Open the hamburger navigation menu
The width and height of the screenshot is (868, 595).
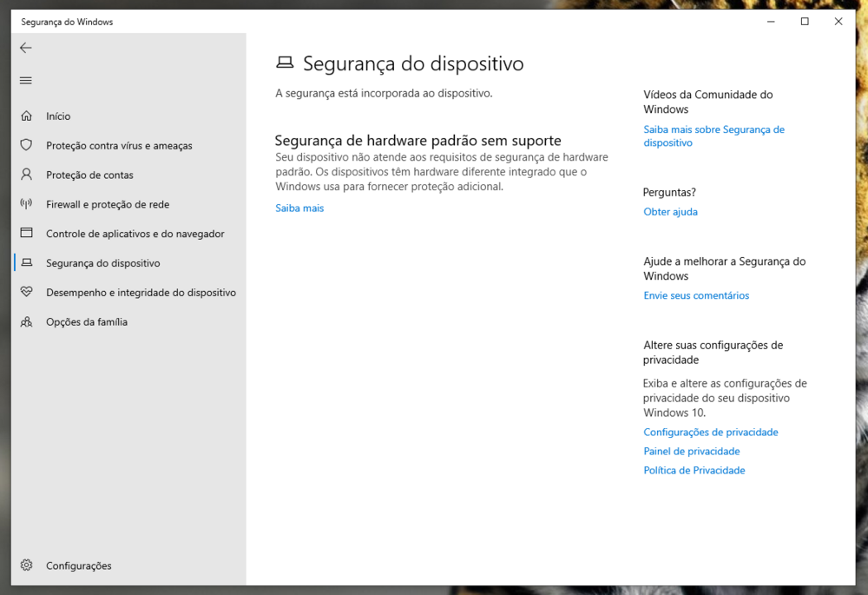pos(26,80)
